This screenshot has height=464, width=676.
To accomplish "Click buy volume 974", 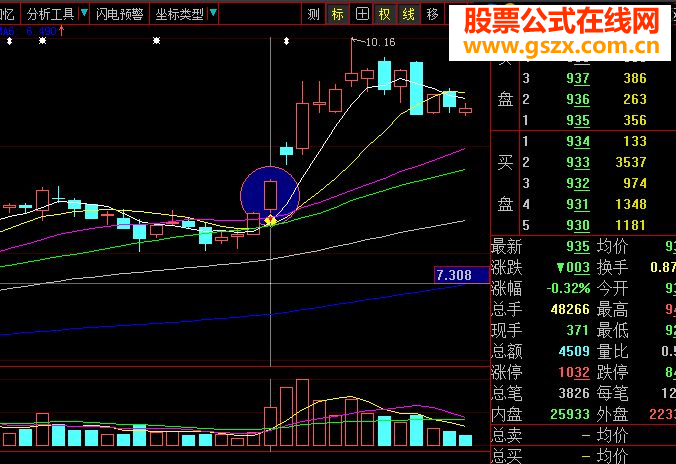I will (x=635, y=183).
